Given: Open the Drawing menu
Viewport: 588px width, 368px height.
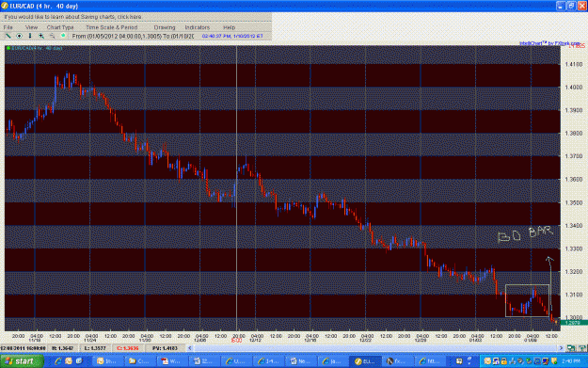Looking at the screenshot, I should click(165, 27).
